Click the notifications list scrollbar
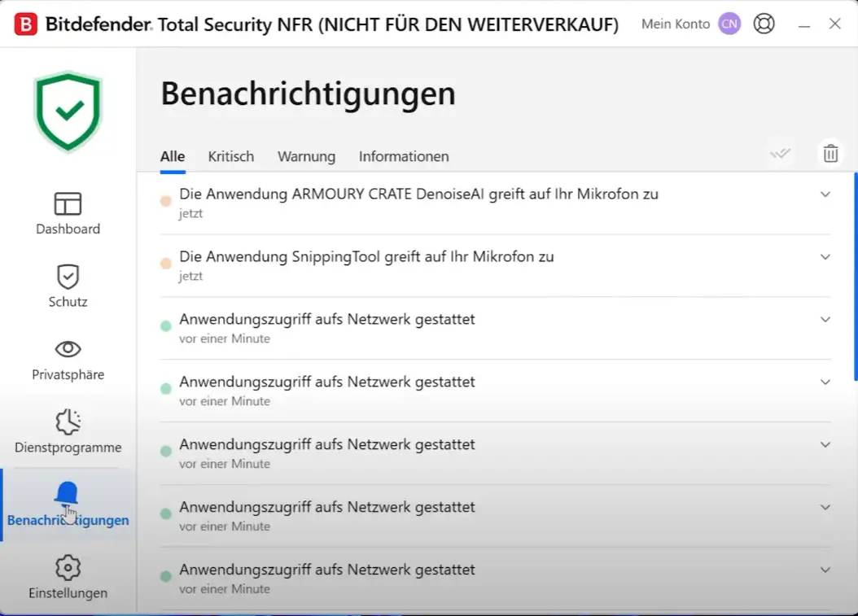This screenshot has width=858, height=616. point(855,277)
